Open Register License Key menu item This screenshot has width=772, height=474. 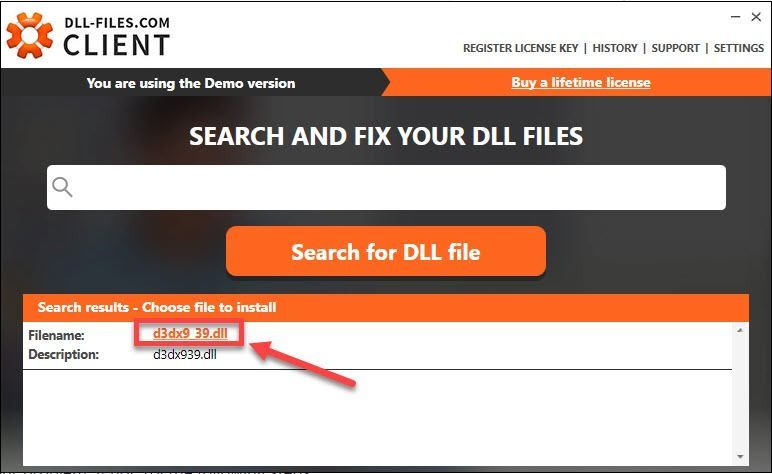[520, 48]
